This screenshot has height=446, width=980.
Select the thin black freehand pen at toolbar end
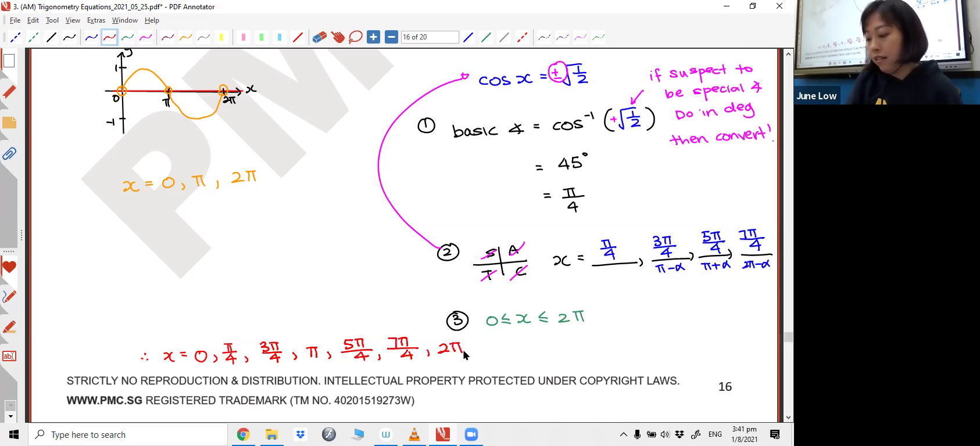click(544, 38)
